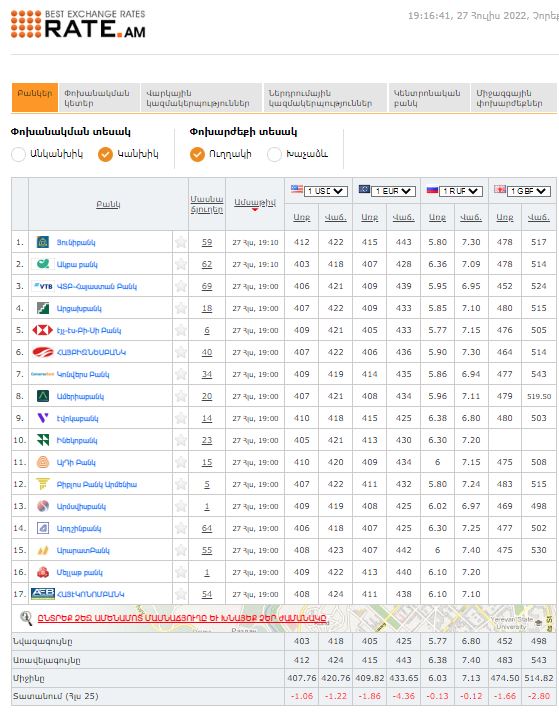559x712 pixels.
Task: Open VTB-Armenia's 69 branches link
Action: point(207,286)
